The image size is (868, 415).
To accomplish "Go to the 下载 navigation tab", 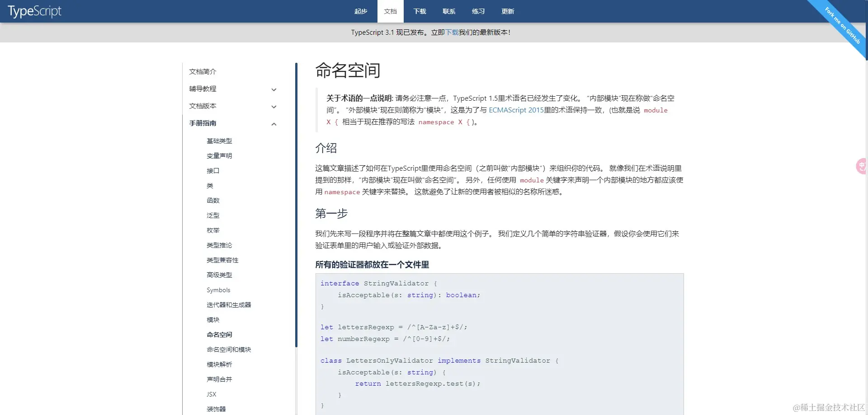I will [420, 11].
